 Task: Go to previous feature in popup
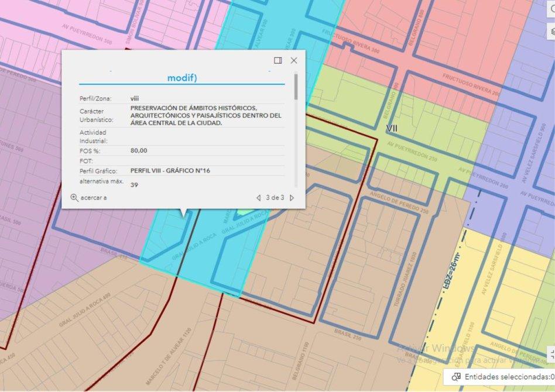(258, 198)
